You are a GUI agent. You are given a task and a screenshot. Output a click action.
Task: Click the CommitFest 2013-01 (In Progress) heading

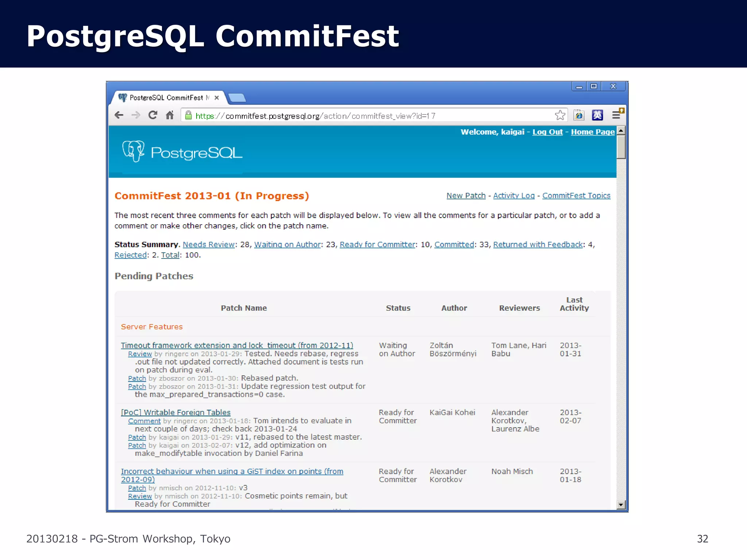tap(212, 196)
